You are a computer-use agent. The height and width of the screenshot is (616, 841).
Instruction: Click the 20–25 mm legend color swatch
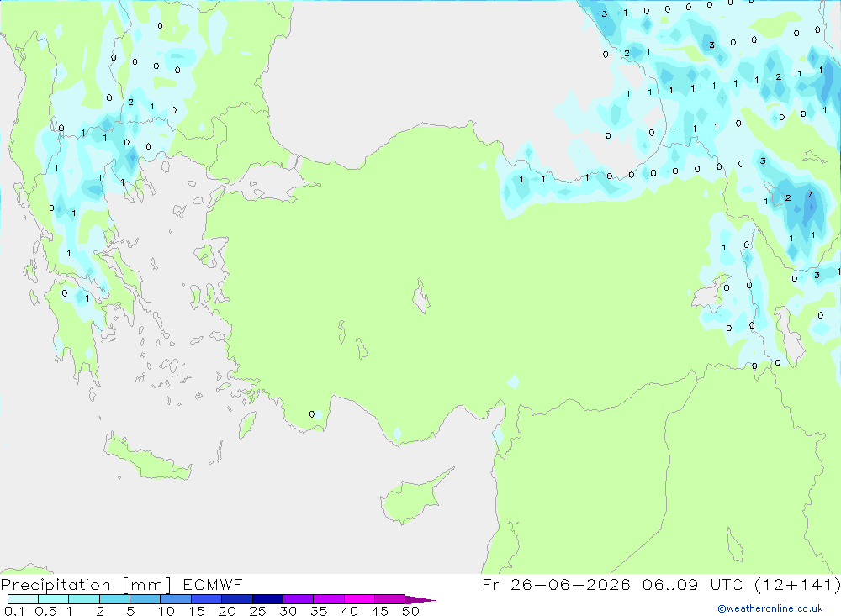(x=237, y=599)
